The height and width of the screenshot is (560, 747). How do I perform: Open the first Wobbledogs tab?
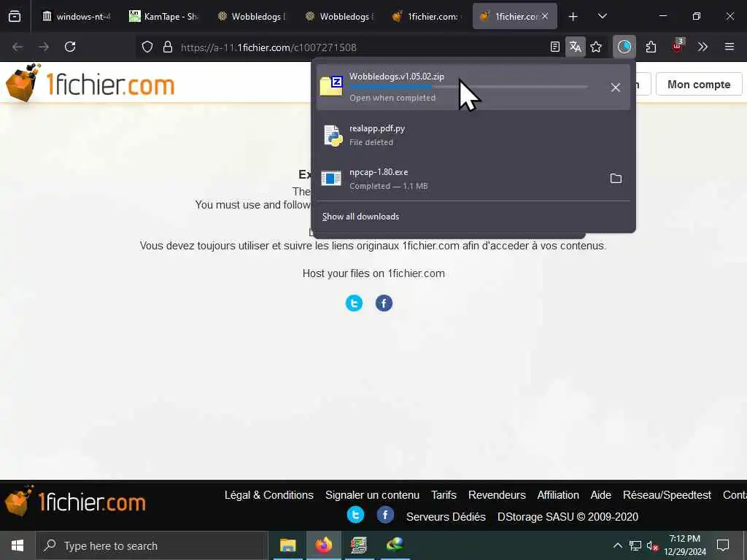click(x=252, y=16)
